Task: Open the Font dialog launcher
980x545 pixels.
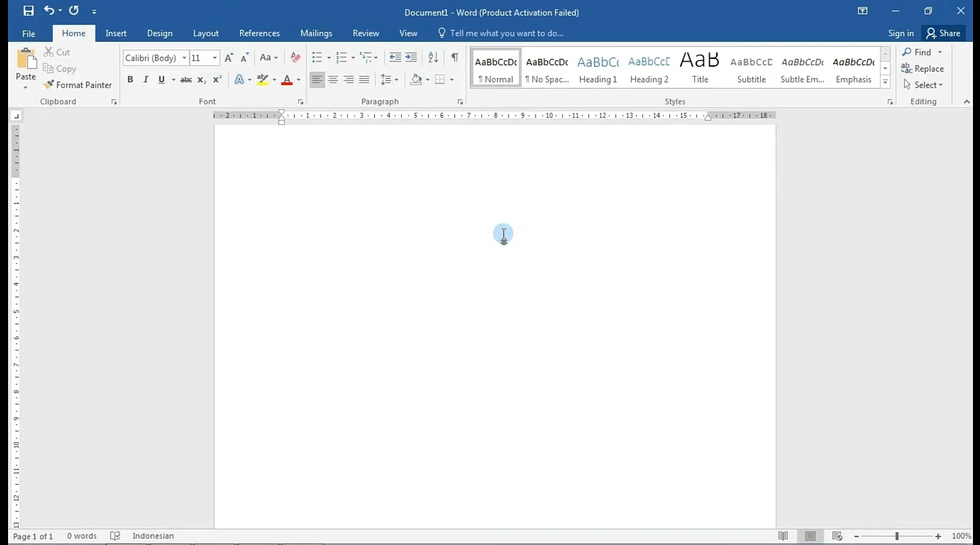Action: pyautogui.click(x=301, y=102)
